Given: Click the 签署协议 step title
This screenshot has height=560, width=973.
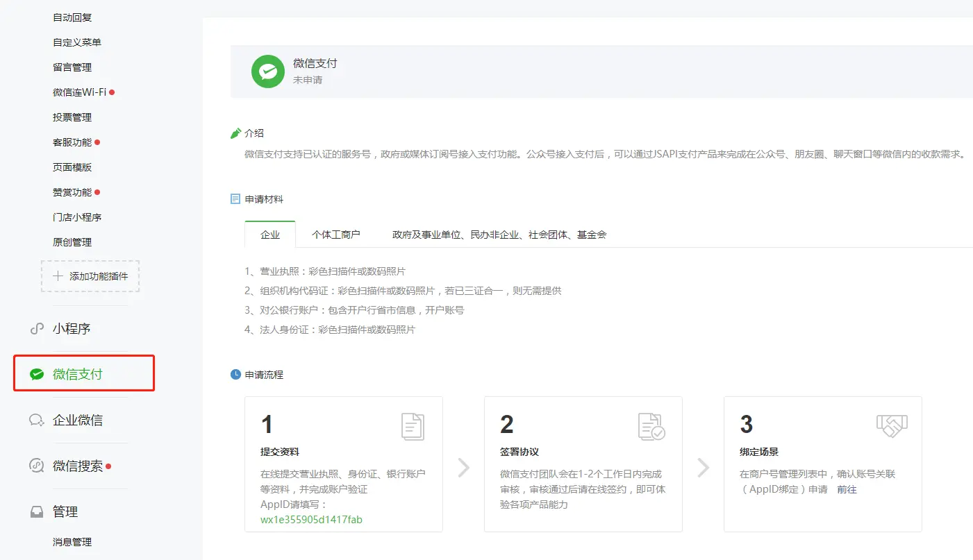Looking at the screenshot, I should [519, 452].
